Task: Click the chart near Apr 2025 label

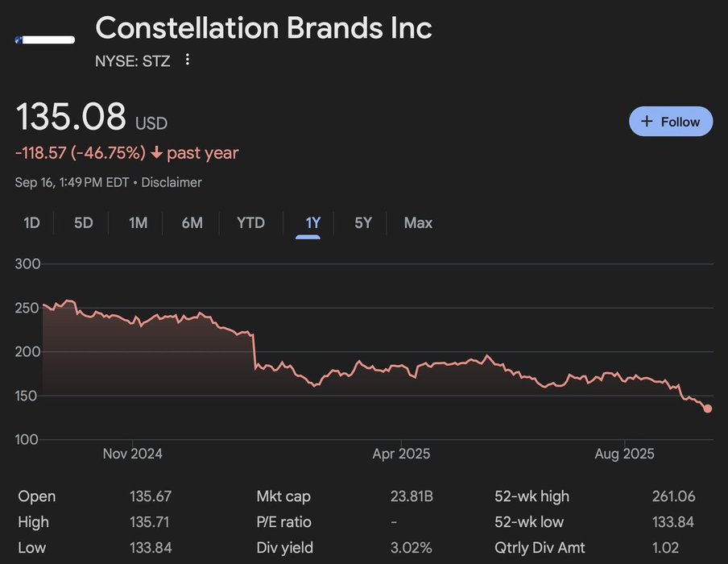Action: point(401,366)
